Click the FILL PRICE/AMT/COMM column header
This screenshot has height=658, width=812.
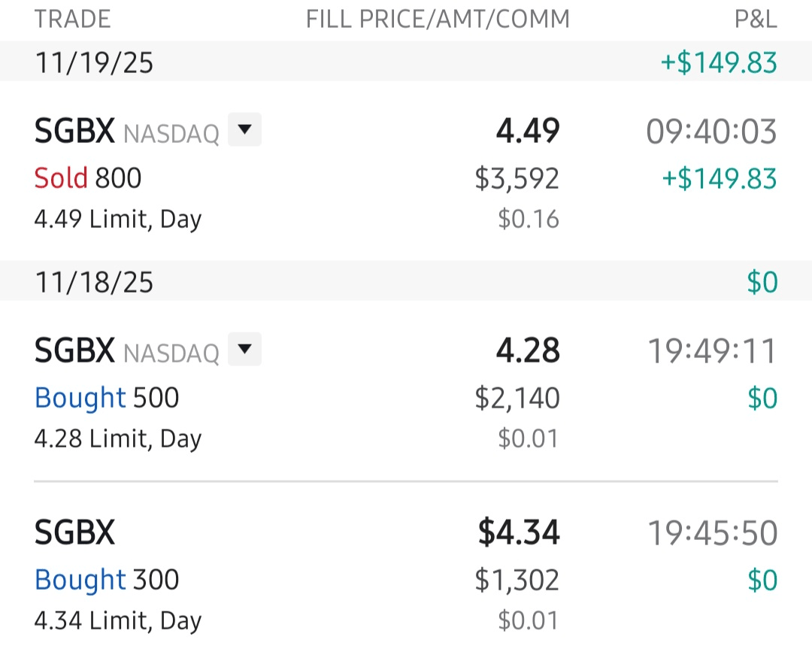[x=438, y=20]
